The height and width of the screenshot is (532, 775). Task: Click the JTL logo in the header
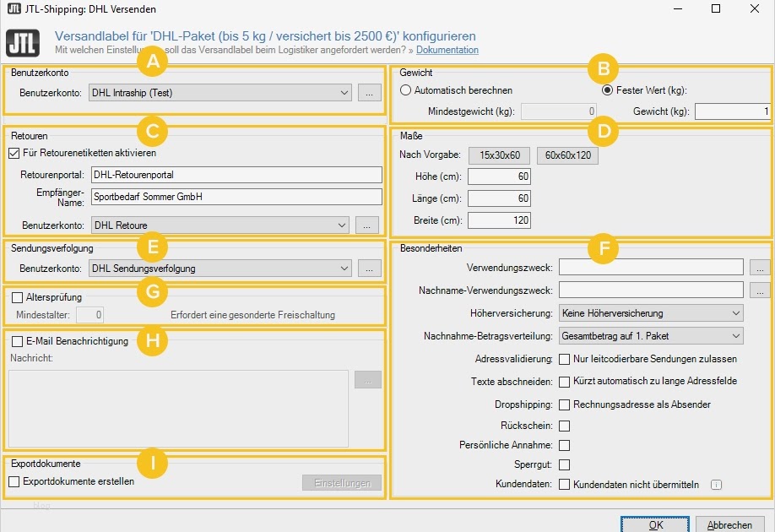[x=23, y=44]
